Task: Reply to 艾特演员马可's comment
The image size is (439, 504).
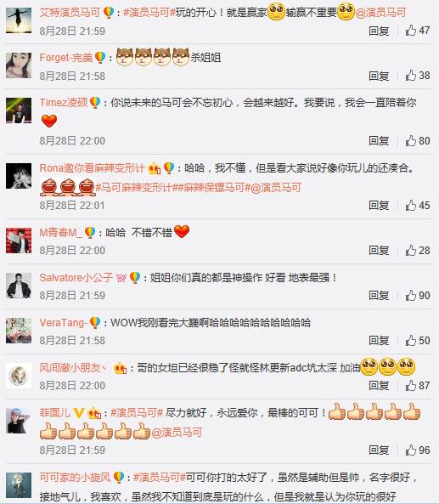Action: pos(379,31)
